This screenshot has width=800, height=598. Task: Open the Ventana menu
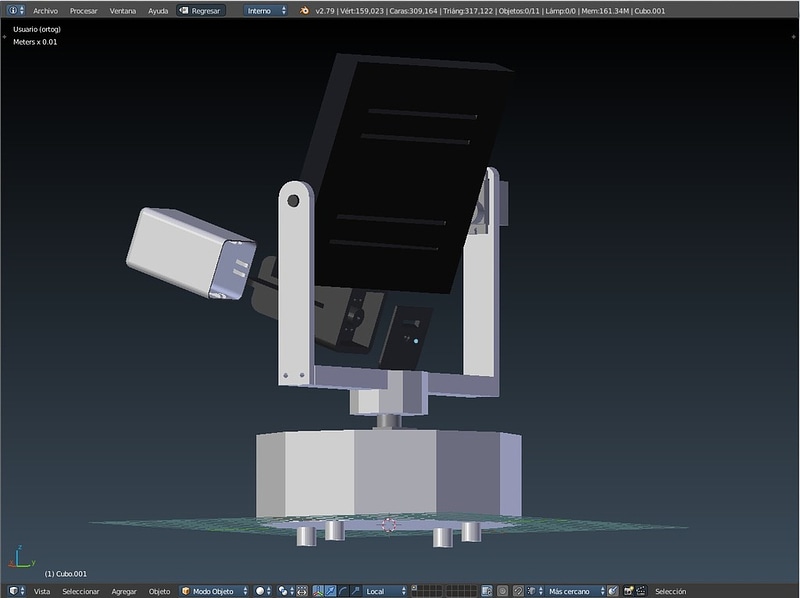(x=122, y=11)
